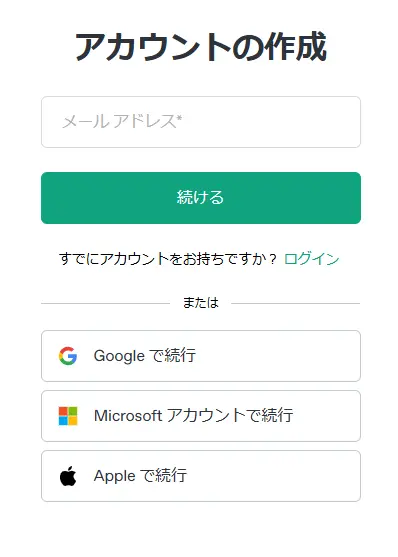Viewport: 398px width, 557px height.
Task: Click the Google で続行 text label
Action: pyautogui.click(x=145, y=356)
